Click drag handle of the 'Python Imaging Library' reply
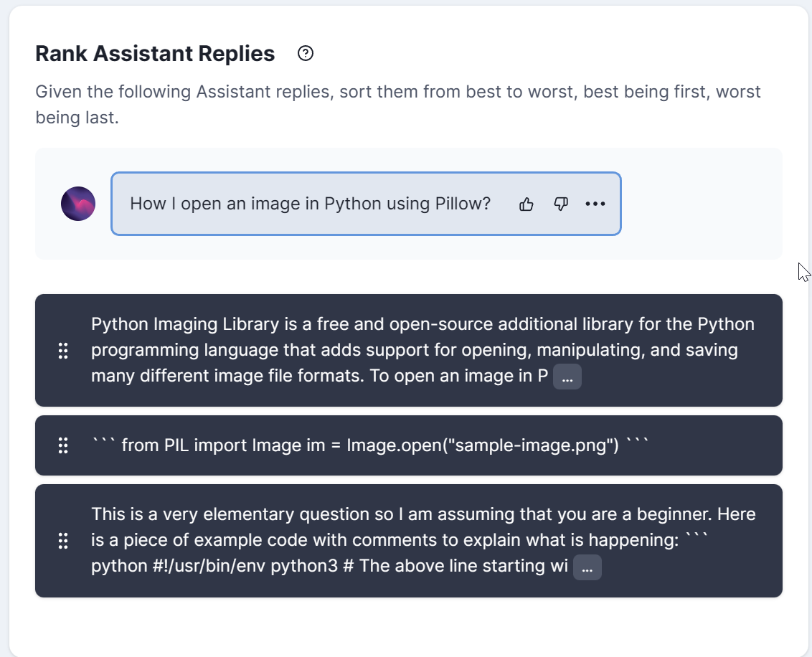 [63, 351]
